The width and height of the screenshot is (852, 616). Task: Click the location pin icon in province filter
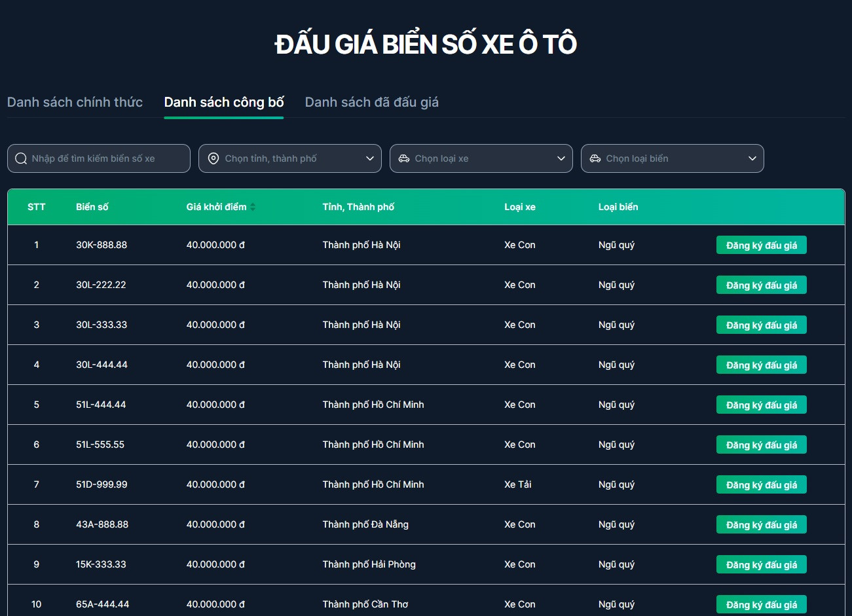213,158
